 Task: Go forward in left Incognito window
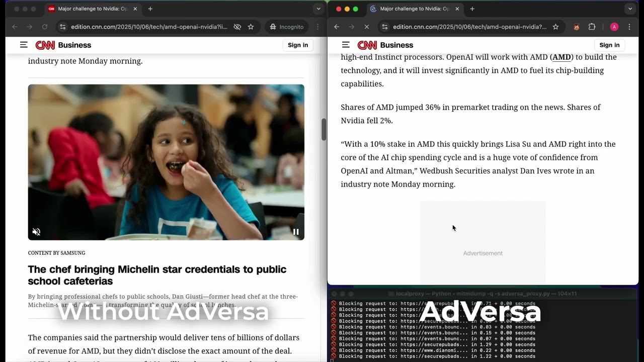[x=30, y=27]
